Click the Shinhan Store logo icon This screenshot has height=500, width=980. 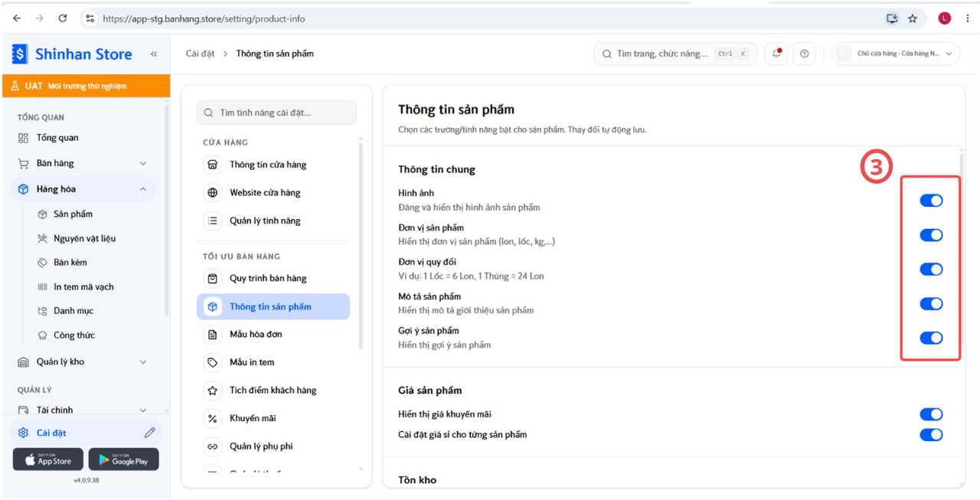coord(19,54)
